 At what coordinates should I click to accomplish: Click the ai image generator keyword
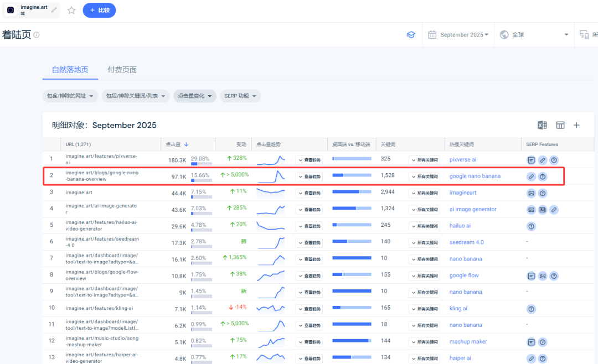point(473,209)
